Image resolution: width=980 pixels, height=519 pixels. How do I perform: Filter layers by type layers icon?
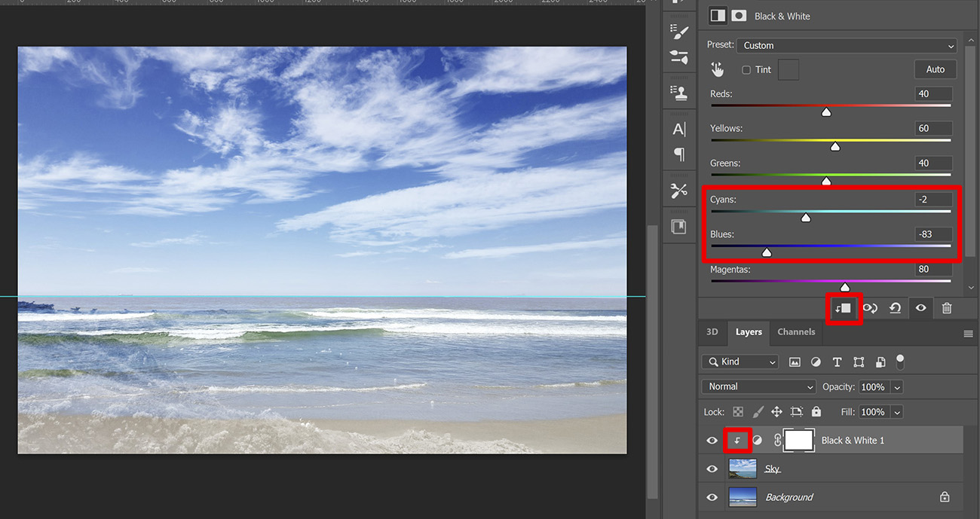pos(837,362)
